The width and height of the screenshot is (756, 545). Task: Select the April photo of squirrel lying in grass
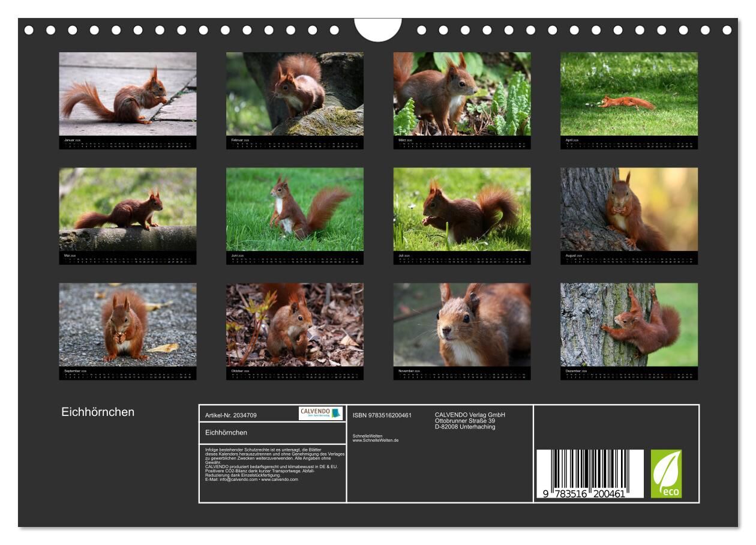(629, 94)
